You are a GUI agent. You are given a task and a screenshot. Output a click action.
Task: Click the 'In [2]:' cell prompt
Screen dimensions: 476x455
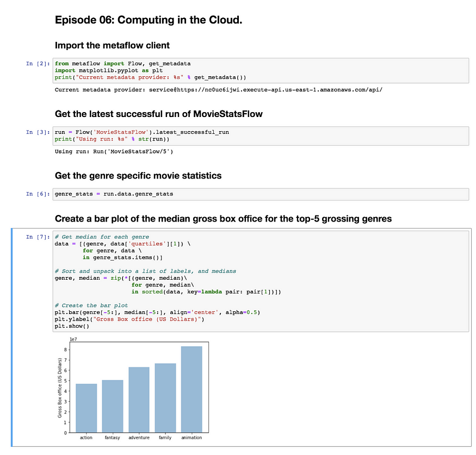pyautogui.click(x=38, y=64)
